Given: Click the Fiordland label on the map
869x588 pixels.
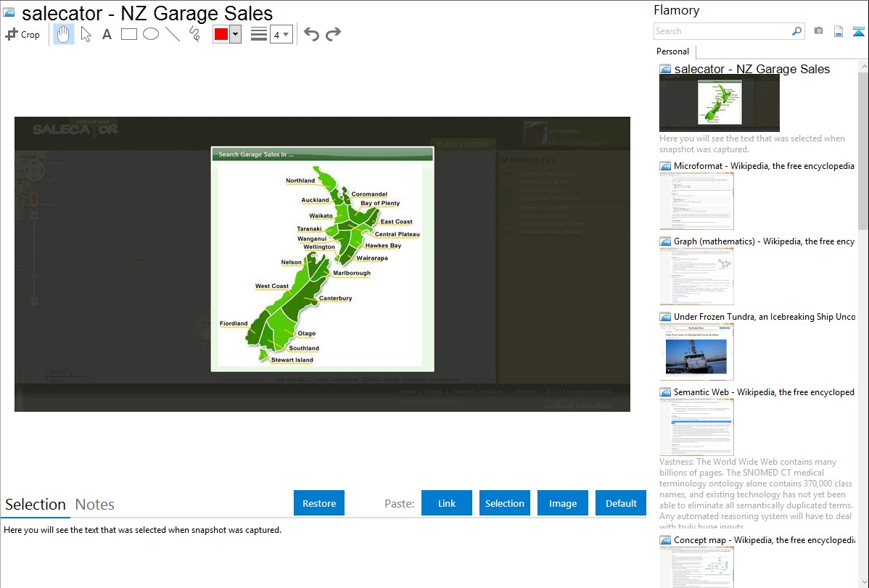Looking at the screenshot, I should (x=234, y=323).
